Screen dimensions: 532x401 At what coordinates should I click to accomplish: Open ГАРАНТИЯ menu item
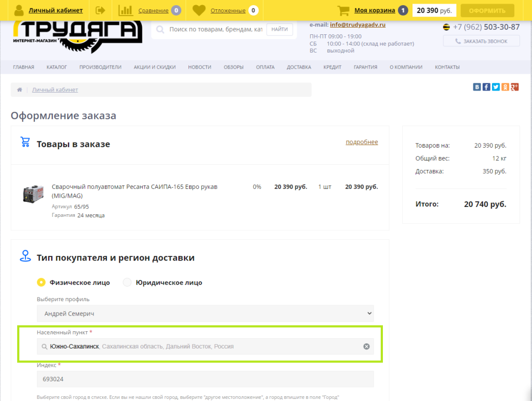[365, 67]
